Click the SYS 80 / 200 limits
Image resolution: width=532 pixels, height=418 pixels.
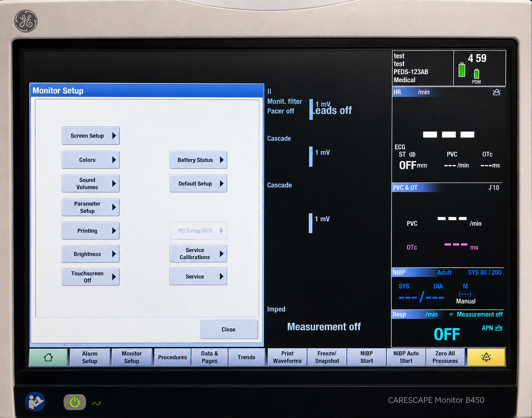pos(485,273)
